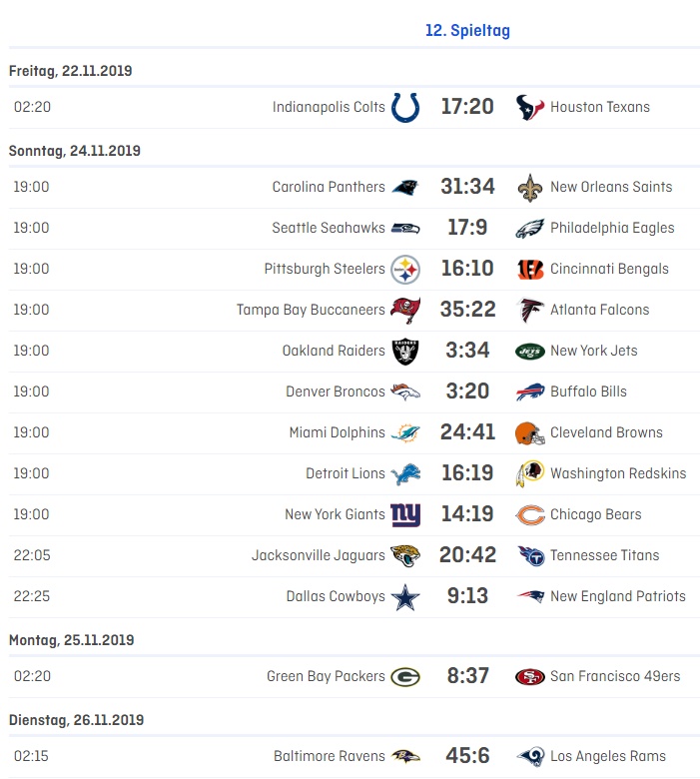Open the 24:41 Dolphins–Browns result

[467, 432]
